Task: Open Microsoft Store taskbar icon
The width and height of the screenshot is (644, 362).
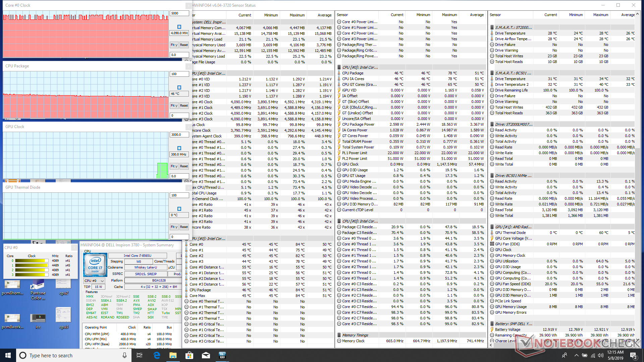Action: coord(190,355)
